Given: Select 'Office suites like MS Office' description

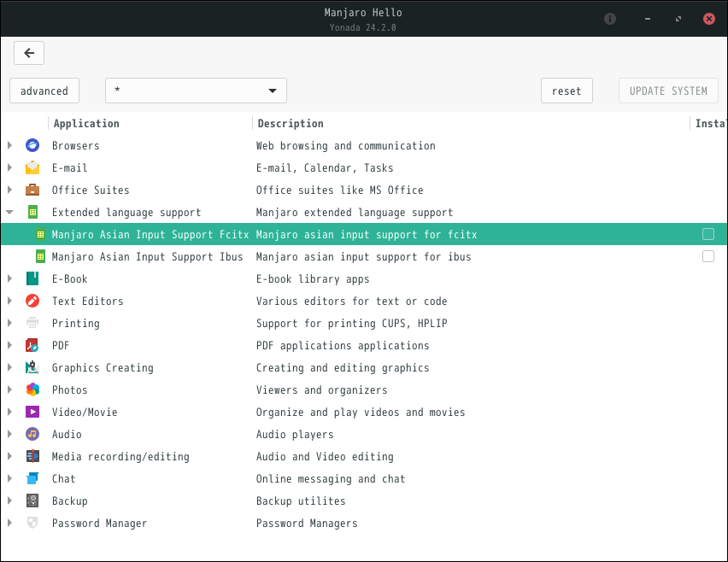Looking at the screenshot, I should click(340, 190).
